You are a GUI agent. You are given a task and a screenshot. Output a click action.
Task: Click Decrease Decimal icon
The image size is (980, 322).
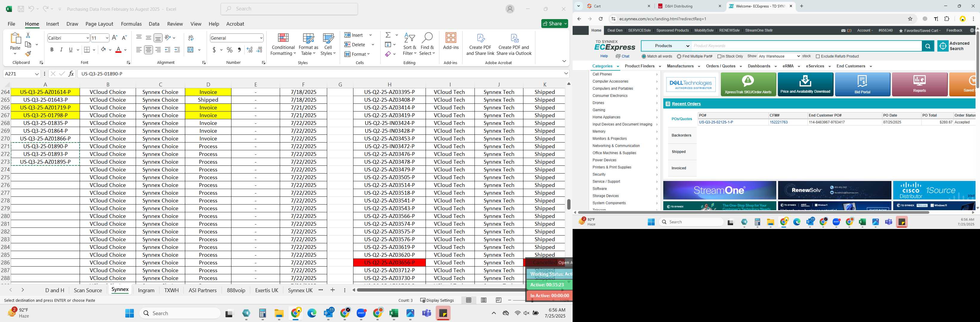coord(259,50)
